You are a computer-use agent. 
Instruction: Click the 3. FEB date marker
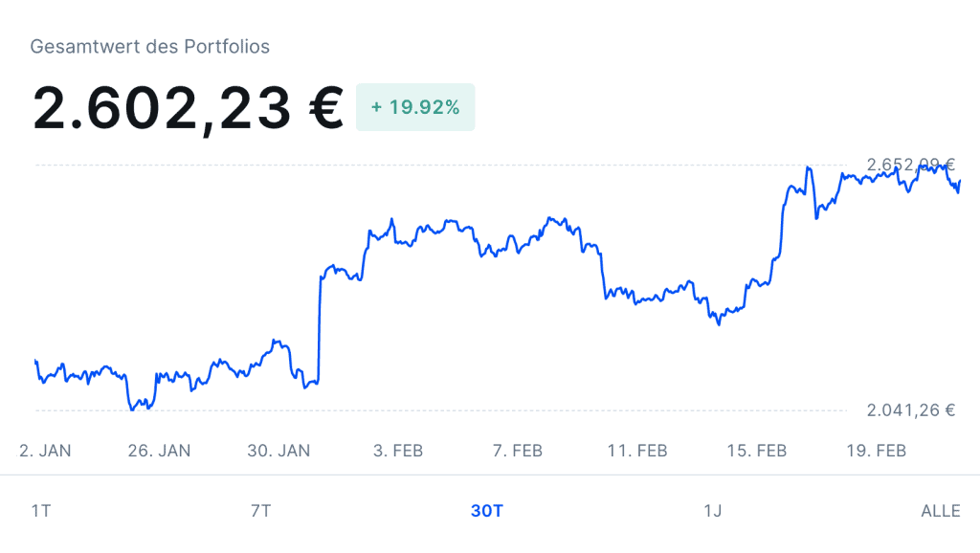coord(398,451)
